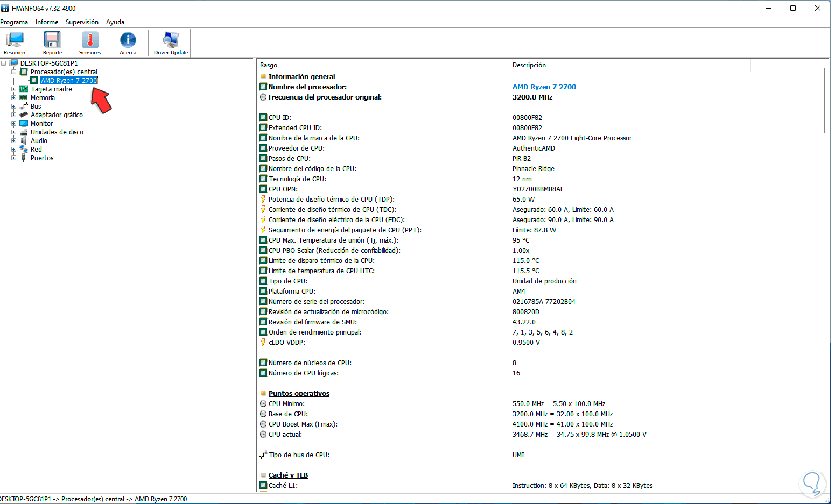
Task: Click the status bar path text
Action: pos(94,499)
